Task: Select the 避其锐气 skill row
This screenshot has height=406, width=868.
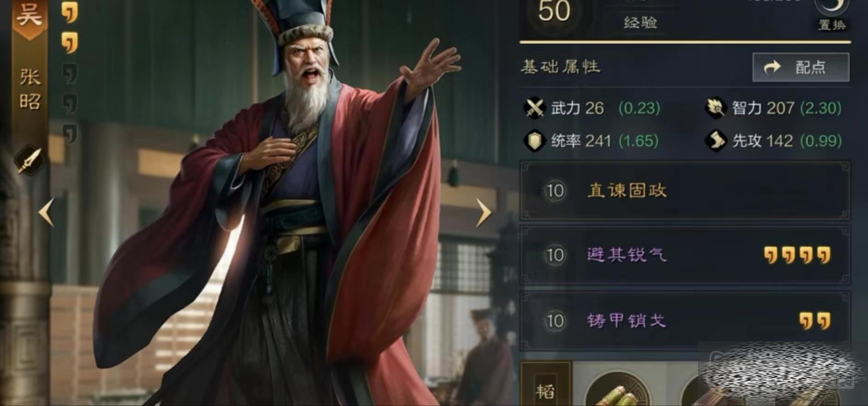Action: point(685,255)
